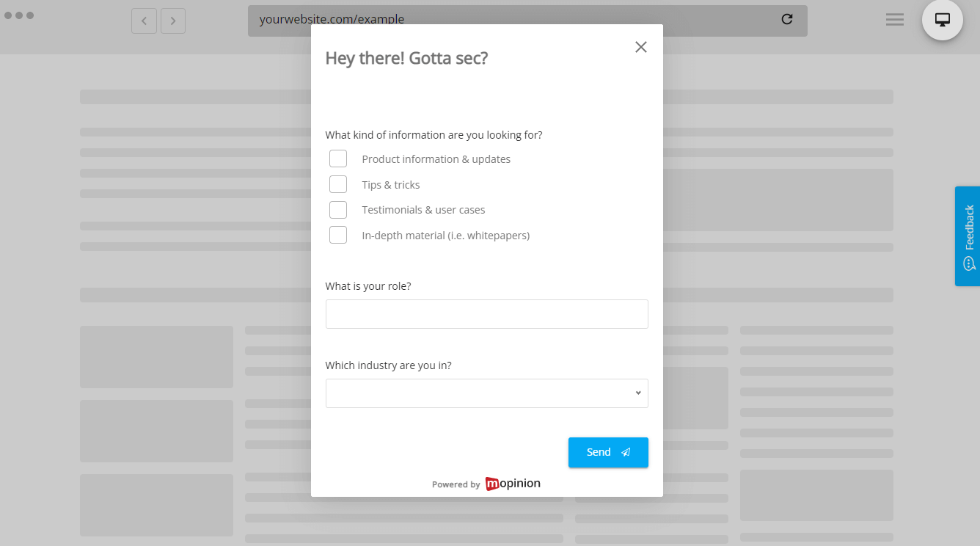
Task: Reload the page with the refresh icon
Action: [x=786, y=20]
